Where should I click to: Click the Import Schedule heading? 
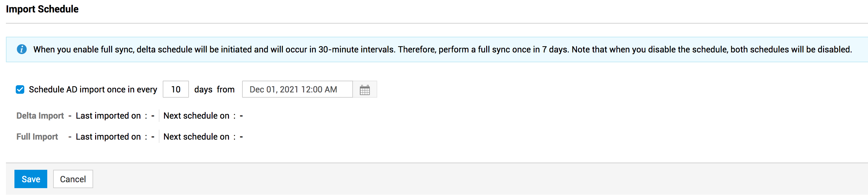click(x=42, y=9)
